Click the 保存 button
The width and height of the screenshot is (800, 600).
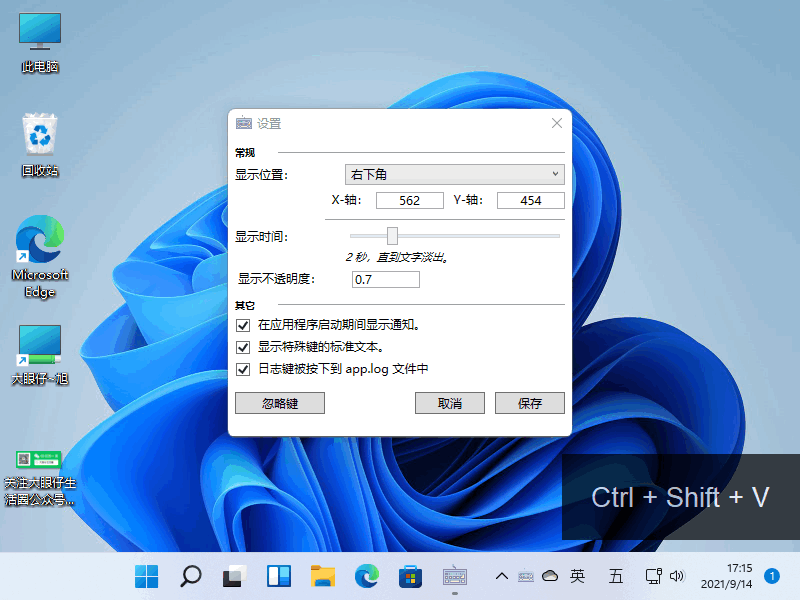coord(530,403)
